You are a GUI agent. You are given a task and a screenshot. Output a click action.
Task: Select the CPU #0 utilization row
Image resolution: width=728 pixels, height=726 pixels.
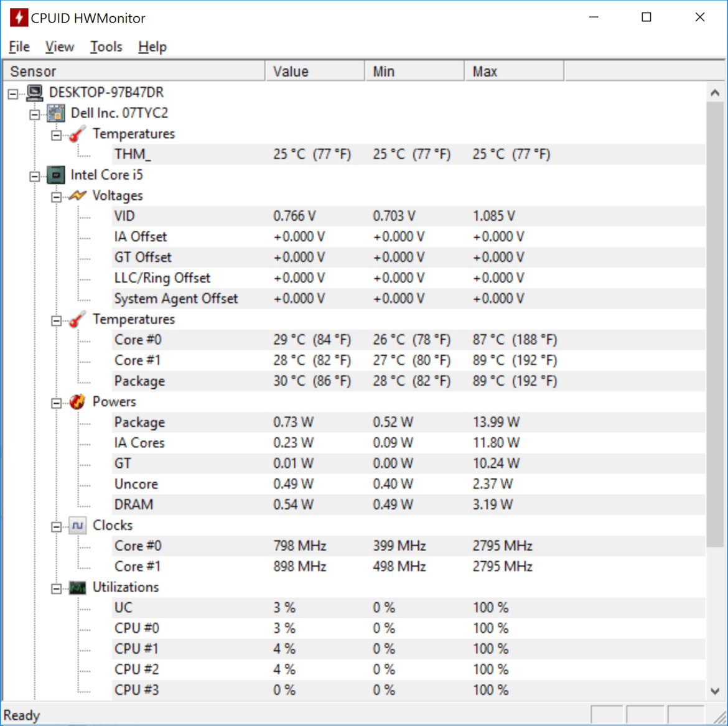[x=409, y=628]
